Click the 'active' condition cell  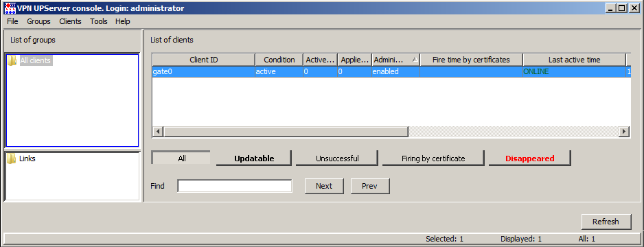tap(279, 71)
